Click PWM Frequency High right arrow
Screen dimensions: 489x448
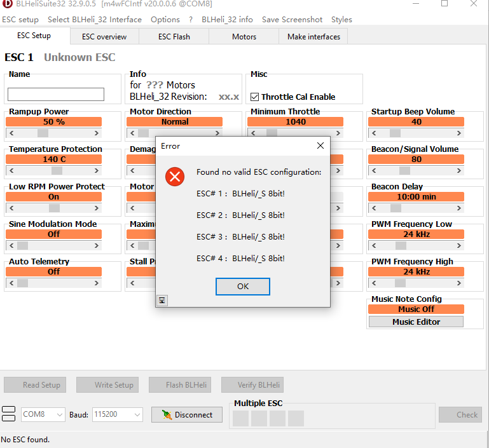coord(458,283)
